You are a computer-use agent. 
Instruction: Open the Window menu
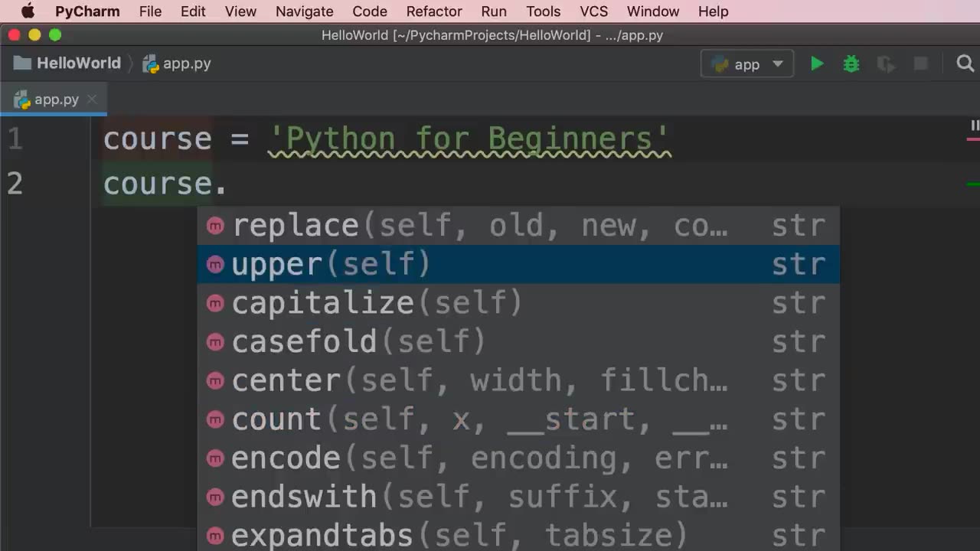point(653,11)
